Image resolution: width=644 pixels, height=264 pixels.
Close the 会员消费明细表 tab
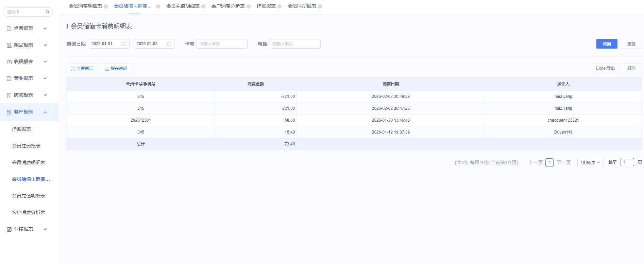click(106, 6)
